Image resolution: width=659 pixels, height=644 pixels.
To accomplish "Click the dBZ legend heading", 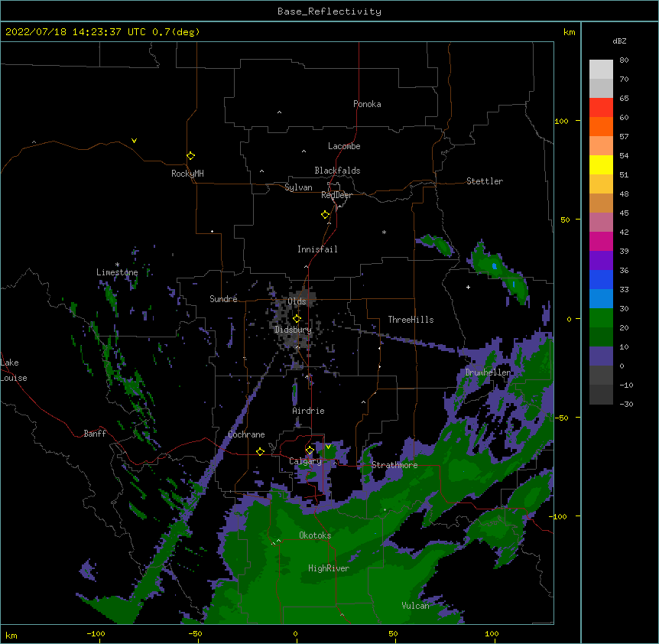I will coord(619,41).
